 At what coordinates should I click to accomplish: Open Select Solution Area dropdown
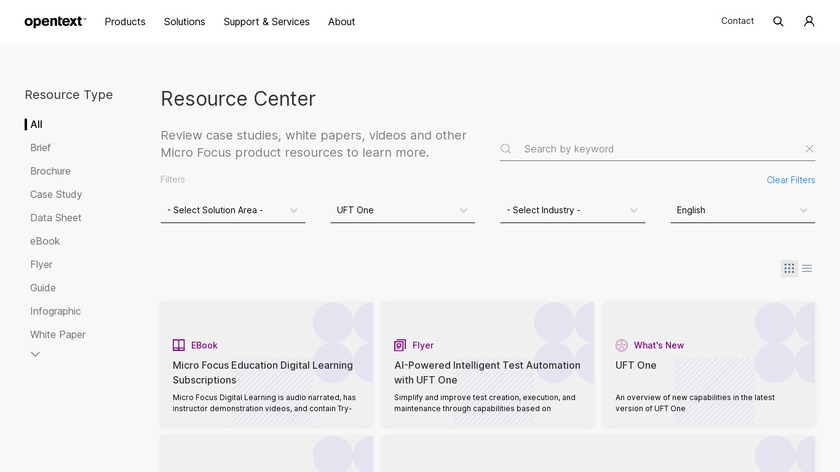click(233, 211)
